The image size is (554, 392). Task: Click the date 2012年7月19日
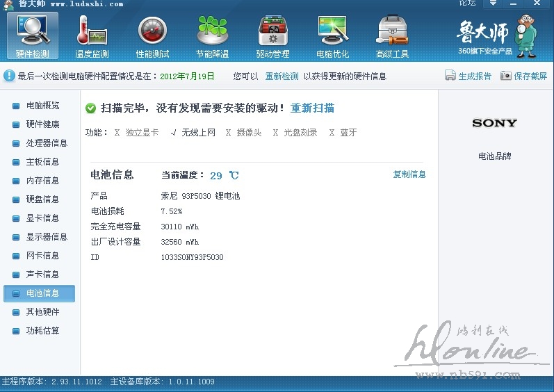coord(187,76)
